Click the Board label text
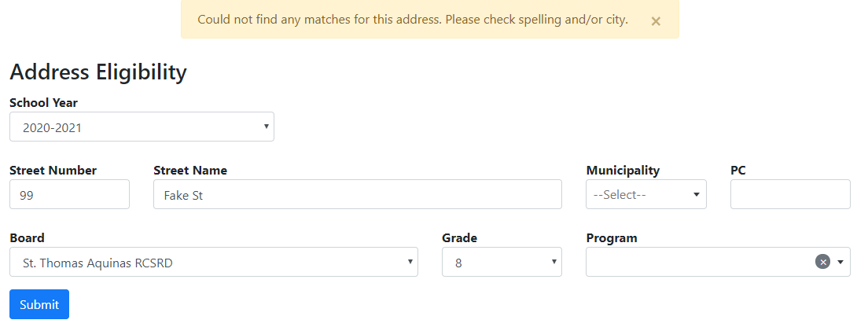This screenshot has width=868, height=331. 27,237
